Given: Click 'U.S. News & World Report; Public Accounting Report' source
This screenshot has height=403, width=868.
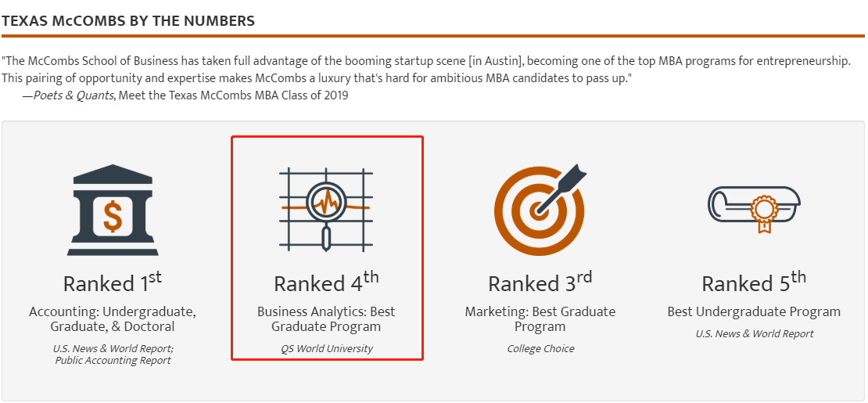Looking at the screenshot, I should click(113, 354).
